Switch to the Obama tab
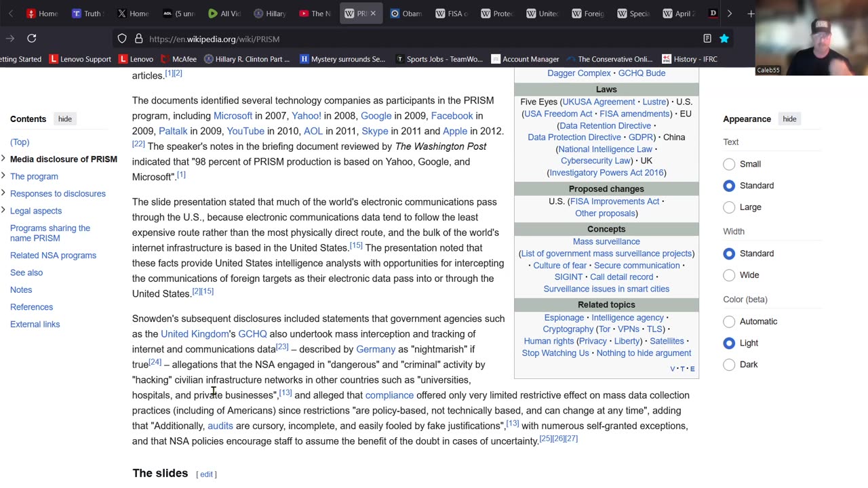This screenshot has width=868, height=488. tap(406, 14)
